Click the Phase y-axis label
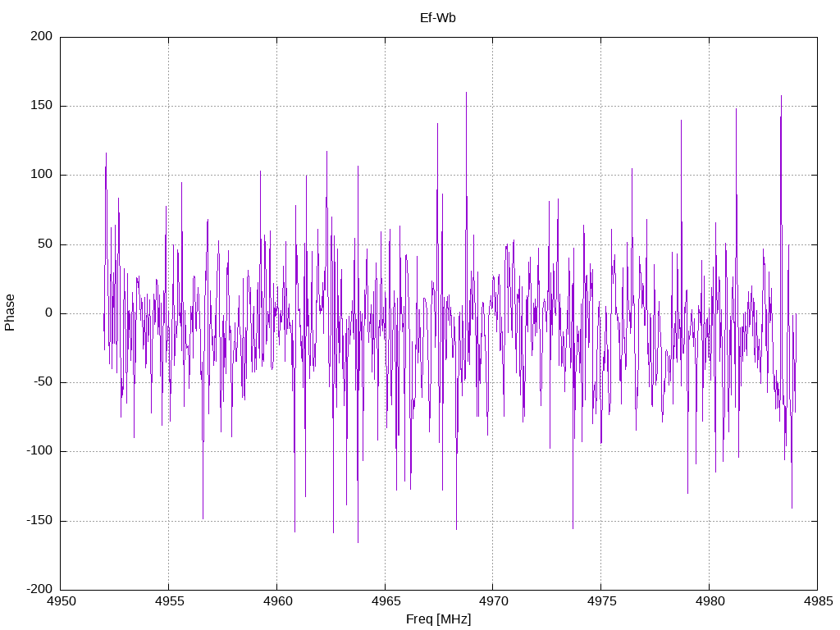840x630 pixels. click(x=10, y=313)
